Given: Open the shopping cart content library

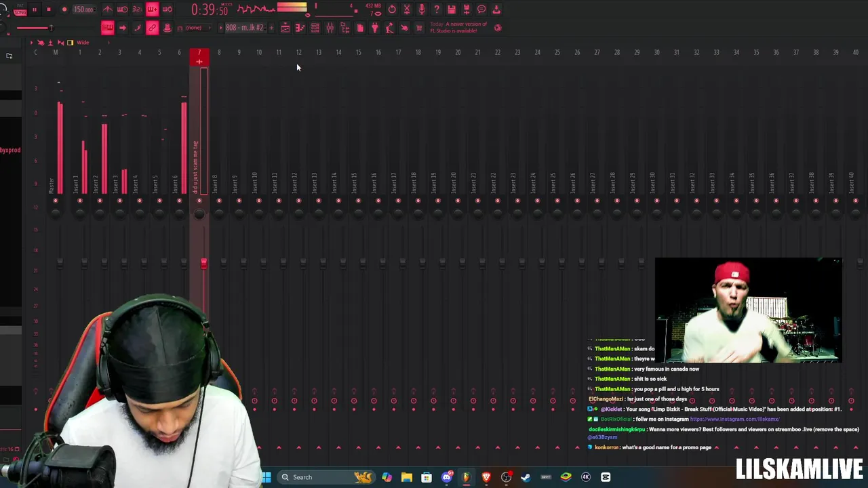Looking at the screenshot, I should pyautogui.click(x=419, y=28).
